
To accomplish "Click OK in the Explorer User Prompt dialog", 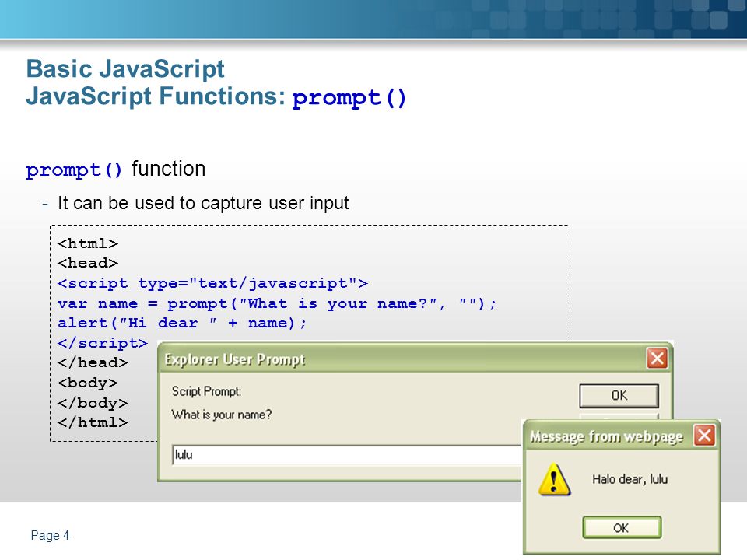I will coord(619,396).
